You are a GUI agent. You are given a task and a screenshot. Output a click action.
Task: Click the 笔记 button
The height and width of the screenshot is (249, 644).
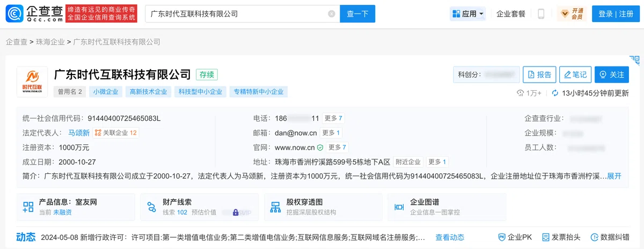point(575,75)
